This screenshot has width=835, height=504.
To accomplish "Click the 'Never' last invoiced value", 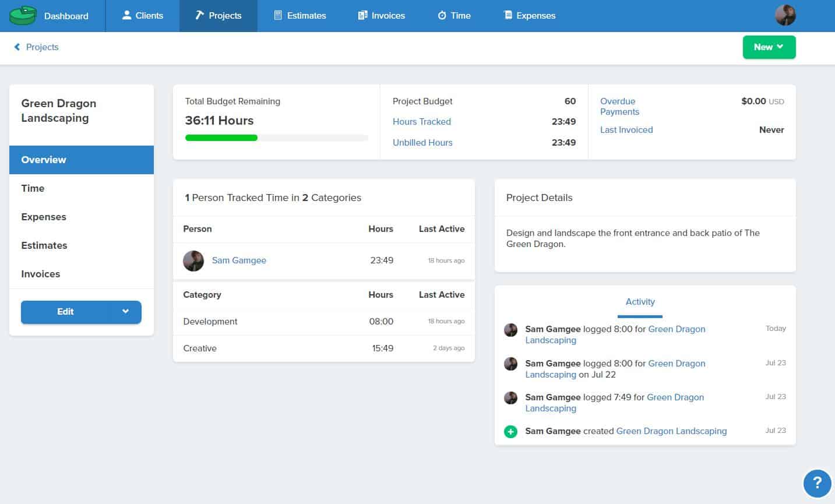I will pyautogui.click(x=771, y=130).
